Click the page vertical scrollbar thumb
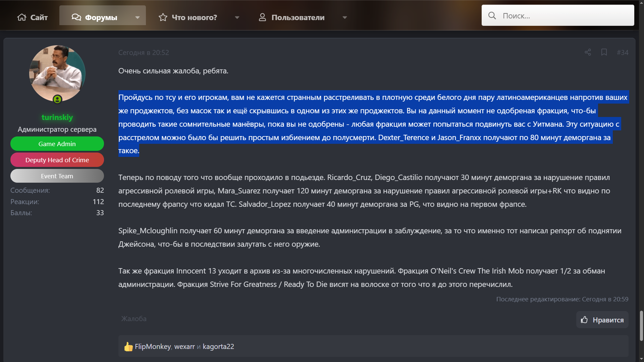The width and height of the screenshot is (644, 362). tap(641, 325)
